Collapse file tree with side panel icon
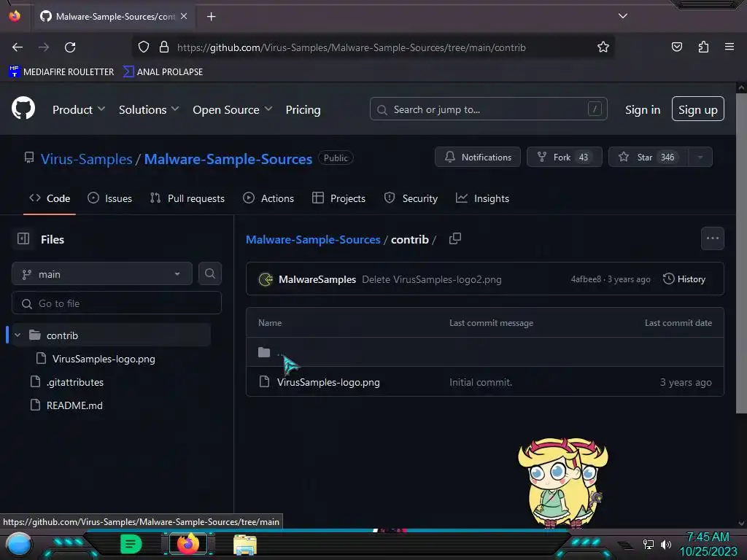 (x=23, y=238)
